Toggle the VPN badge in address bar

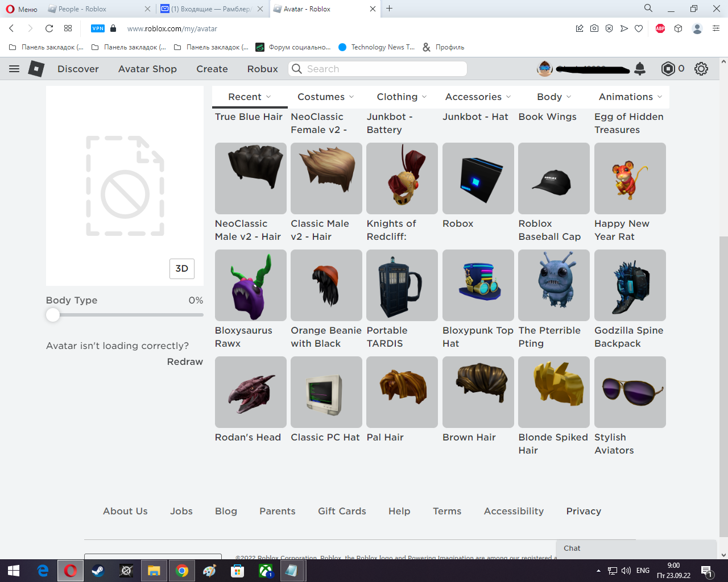pos(98,28)
